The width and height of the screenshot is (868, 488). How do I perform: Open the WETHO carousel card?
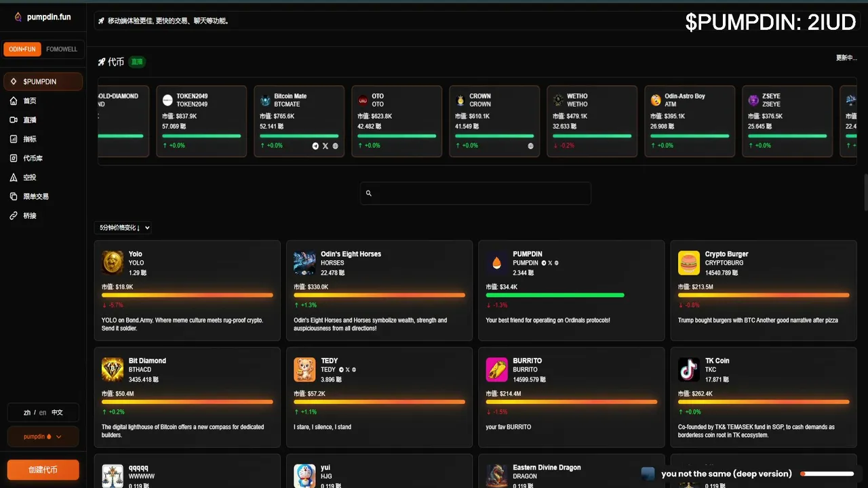click(x=592, y=121)
